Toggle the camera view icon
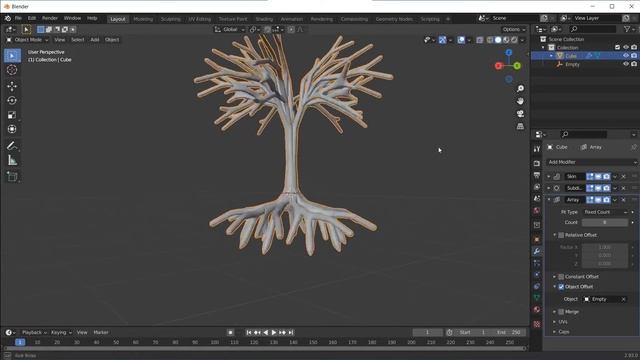Screen dimensions: 640x360 pyautogui.click(x=520, y=113)
